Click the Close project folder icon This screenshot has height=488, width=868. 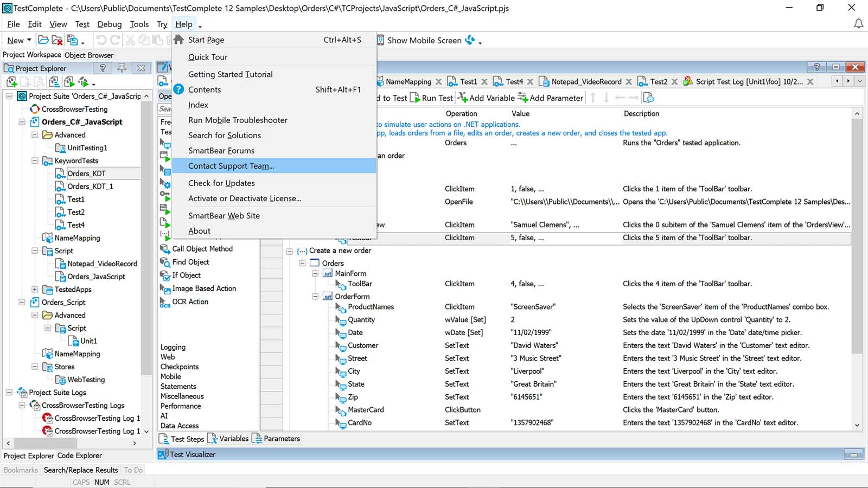coord(57,40)
